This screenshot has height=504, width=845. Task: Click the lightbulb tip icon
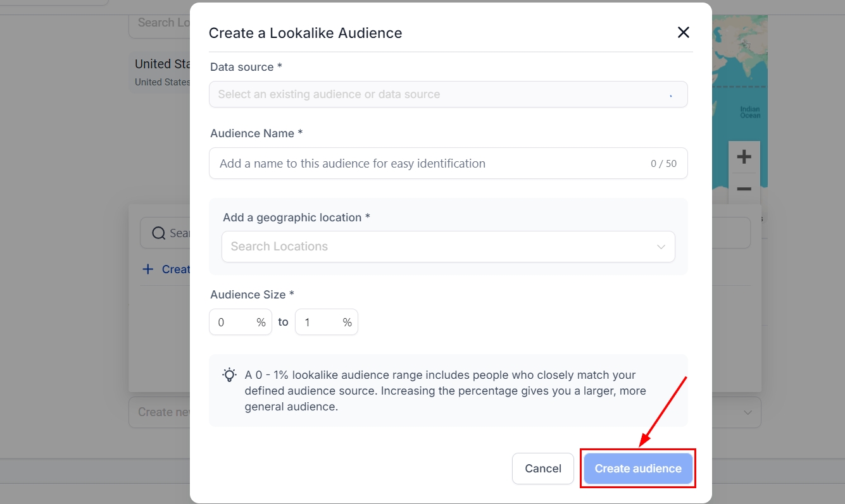pos(229,375)
